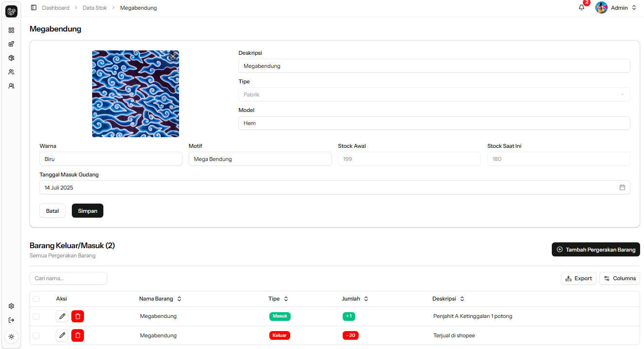Remove the batik image with X icon
The height and width of the screenshot is (349, 644).
(173, 56)
